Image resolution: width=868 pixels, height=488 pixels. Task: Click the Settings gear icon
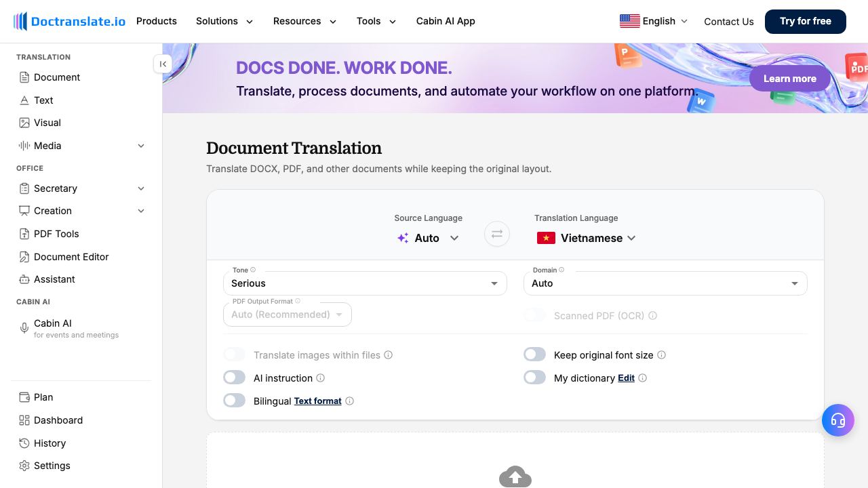pyautogui.click(x=24, y=466)
